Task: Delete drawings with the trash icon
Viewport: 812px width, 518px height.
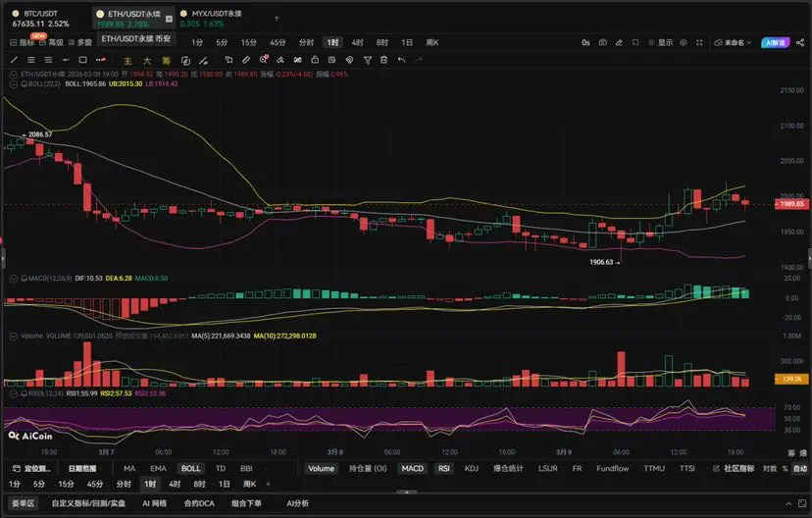Action: click(383, 60)
